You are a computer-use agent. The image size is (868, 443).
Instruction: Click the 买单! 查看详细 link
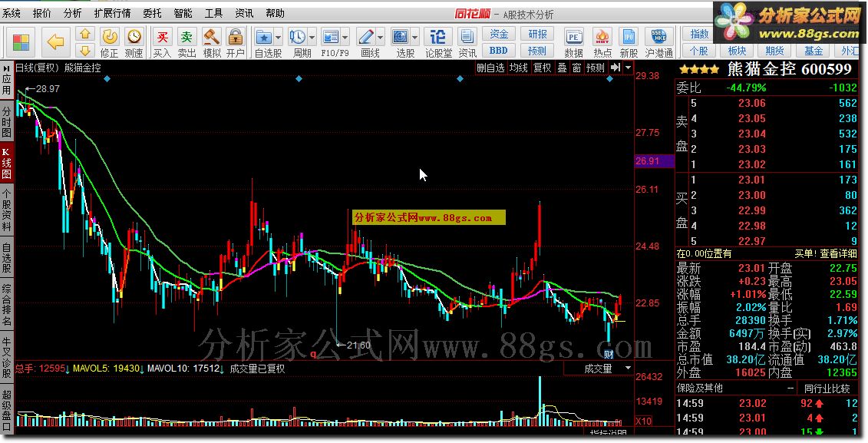(x=825, y=253)
